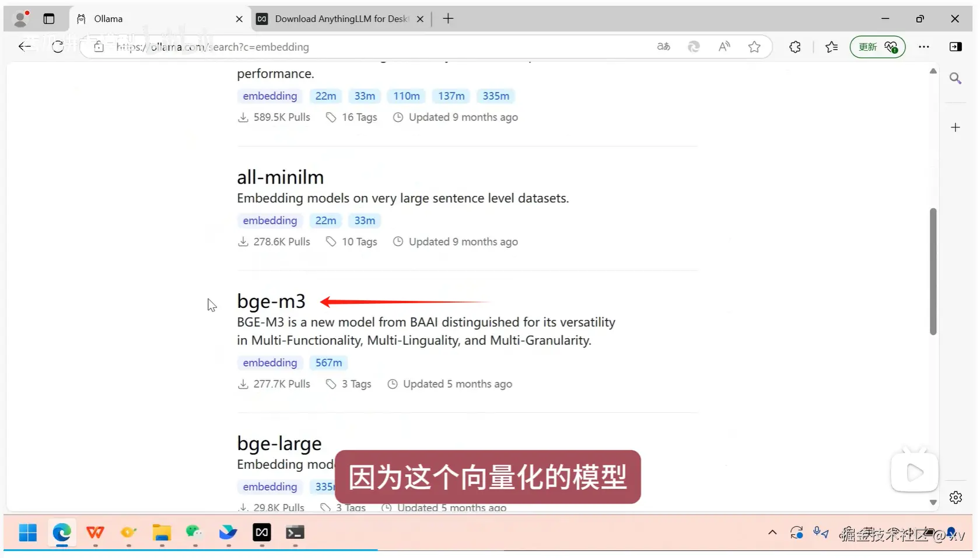The width and height of the screenshot is (980, 558).
Task: Click the sidebar search icon
Action: [956, 78]
